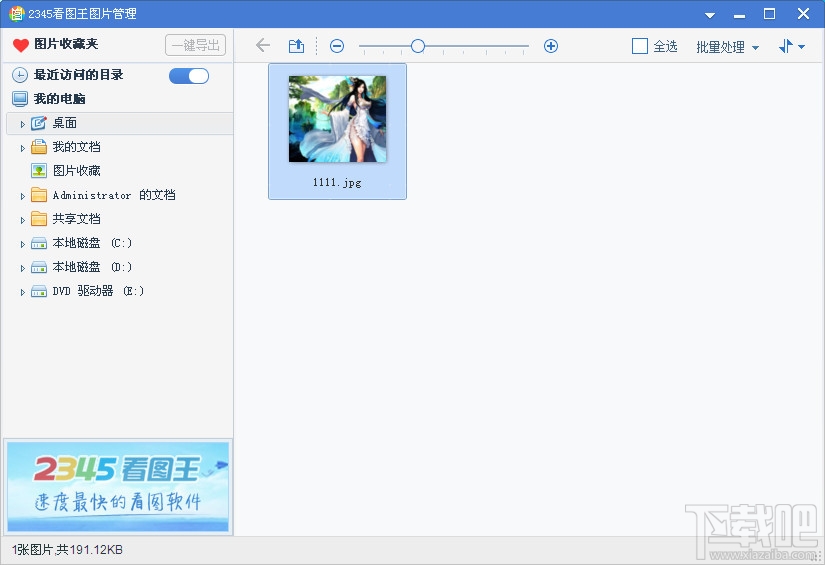Viewport: 825px width, 565px height.
Task: Go up to parent folder icon
Action: (x=296, y=46)
